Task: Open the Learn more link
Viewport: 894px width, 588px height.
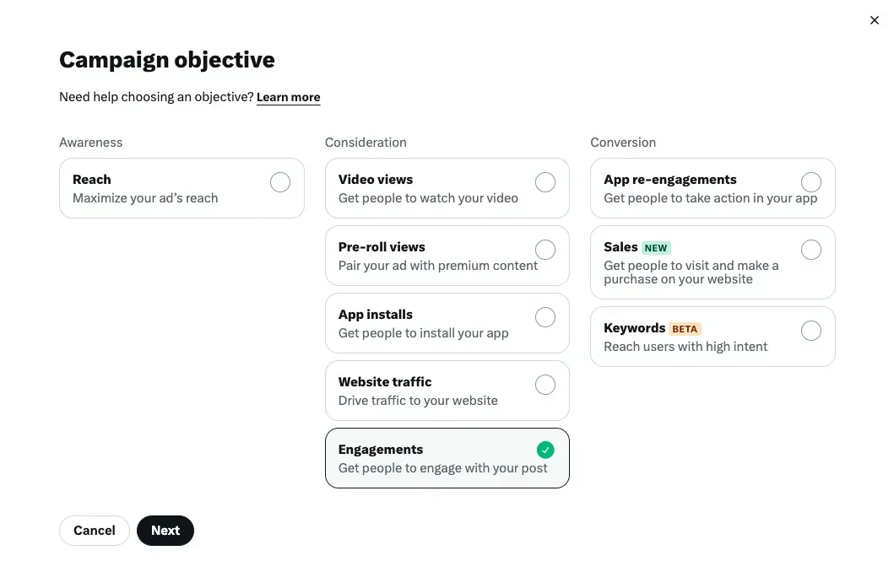Action: click(288, 97)
